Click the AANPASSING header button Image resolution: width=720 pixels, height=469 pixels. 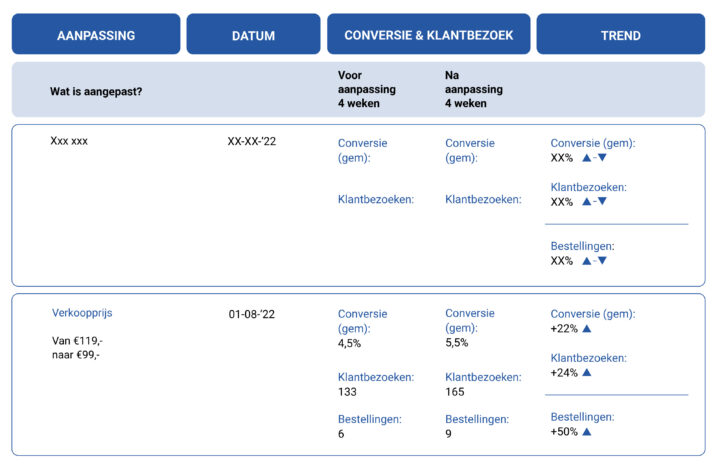pyautogui.click(x=96, y=34)
